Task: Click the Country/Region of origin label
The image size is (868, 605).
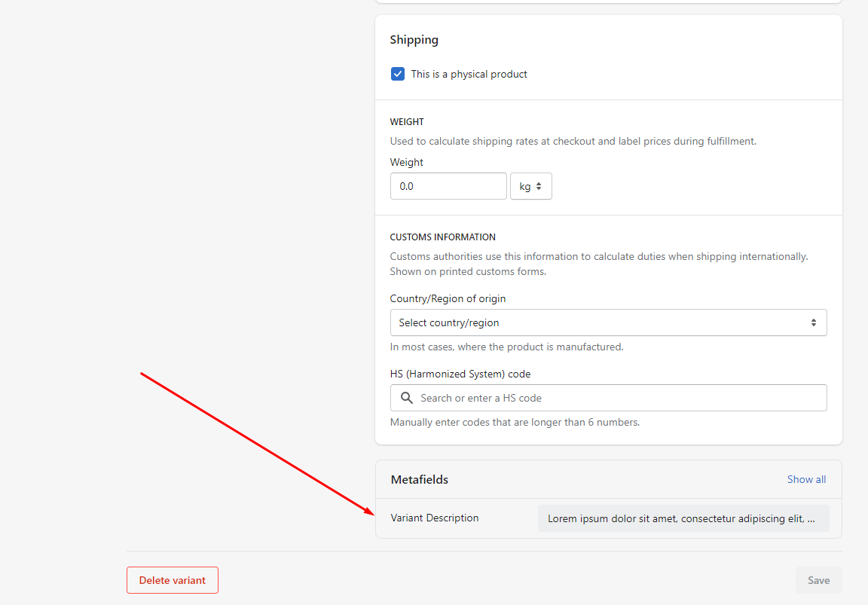Action: click(448, 298)
